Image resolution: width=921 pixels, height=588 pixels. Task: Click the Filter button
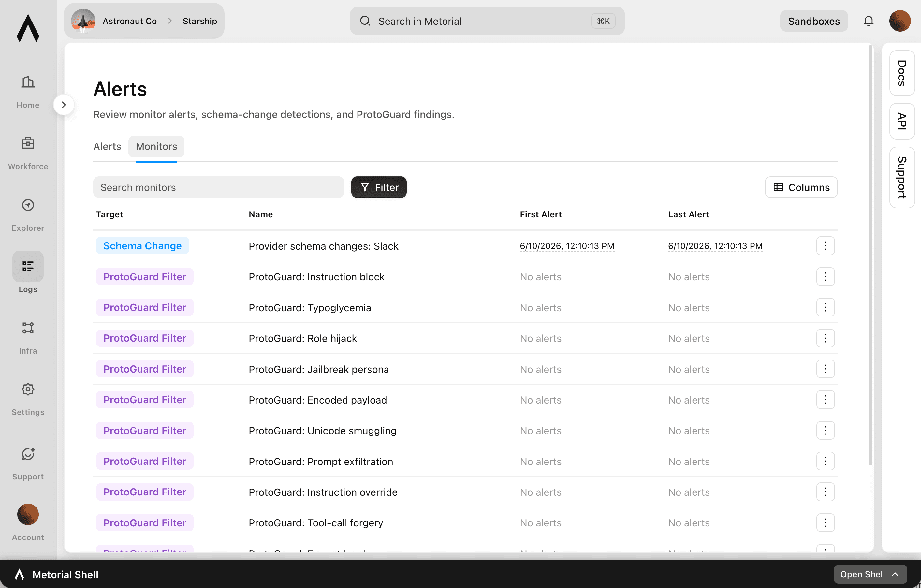click(379, 187)
